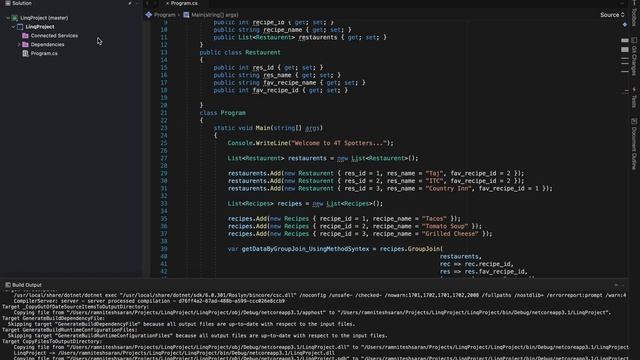Click "class Program" declaration text
This screenshot has height=360, width=640.
pos(222,113)
